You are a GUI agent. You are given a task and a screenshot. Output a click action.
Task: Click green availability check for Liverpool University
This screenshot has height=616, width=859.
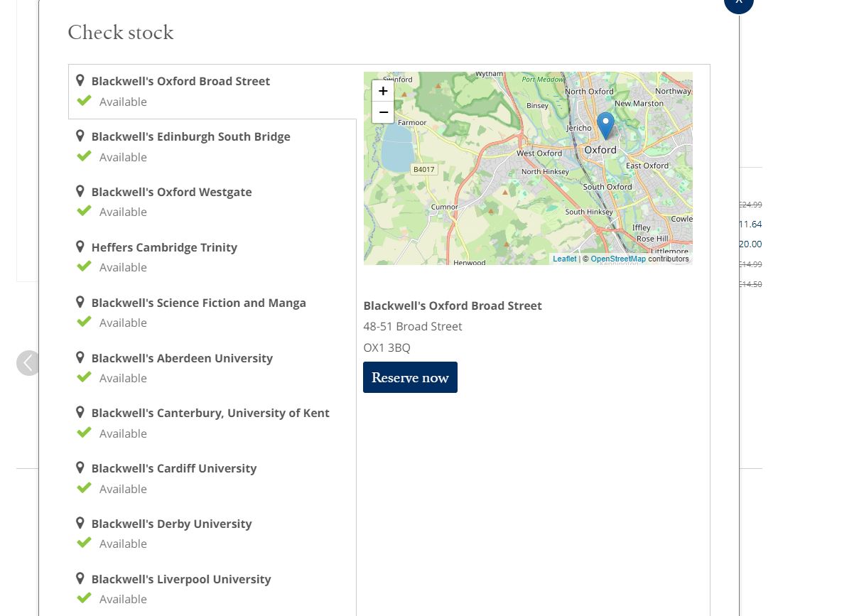[x=84, y=598]
